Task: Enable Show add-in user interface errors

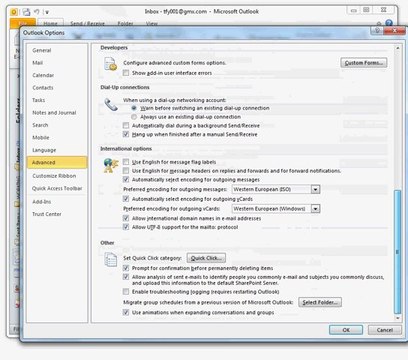Action: coord(126,73)
